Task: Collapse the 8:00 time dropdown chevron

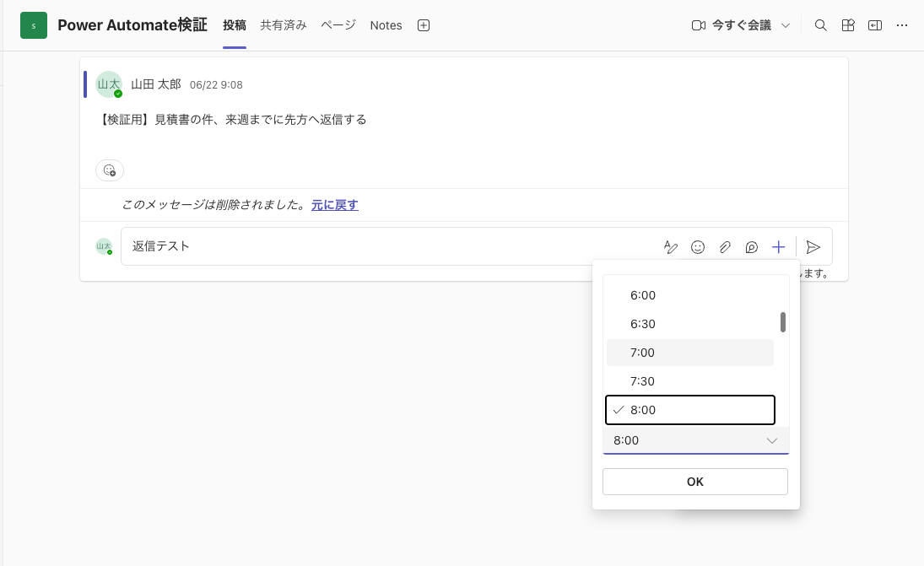Action: (x=772, y=440)
